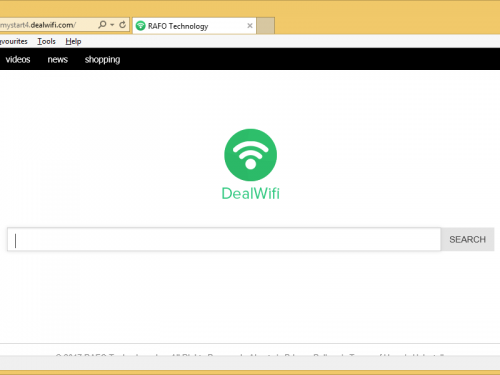
Task: Click the green wifi favicon on tab
Action: click(141, 26)
